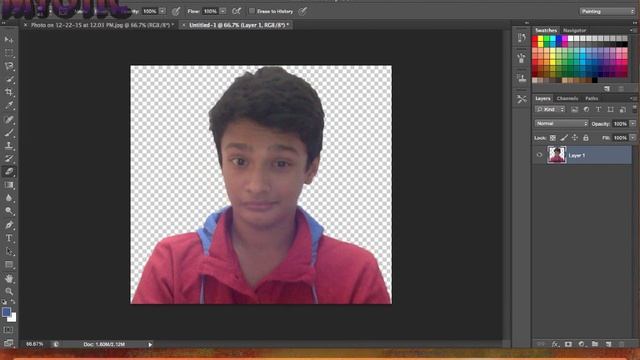The image size is (640, 360).
Task: Select the Swatches tab
Action: [546, 31]
